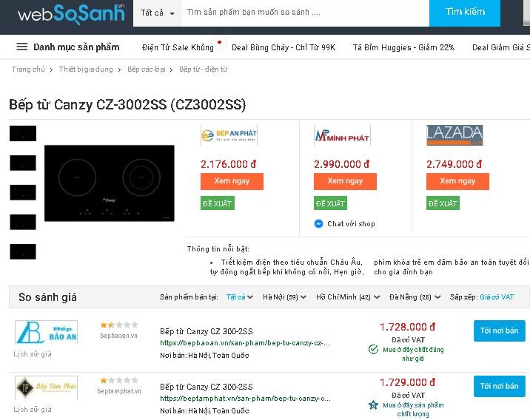
Task: Click the green checkmark badge beside 1.728.000 đ
Action: (x=373, y=349)
